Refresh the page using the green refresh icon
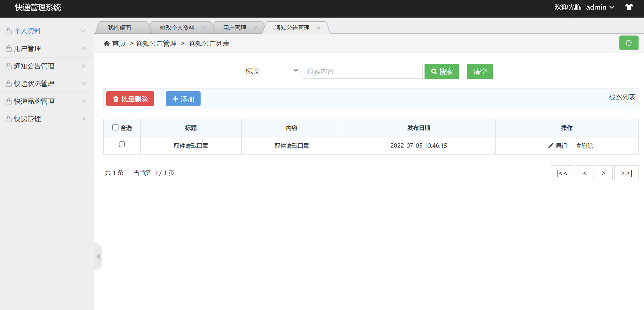Screen dimensions: 644x310 [x=629, y=43]
